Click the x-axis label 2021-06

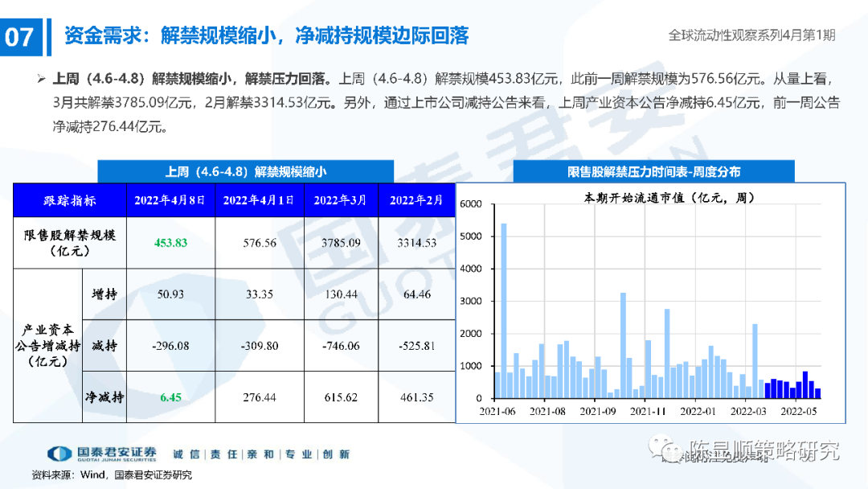pos(497,412)
